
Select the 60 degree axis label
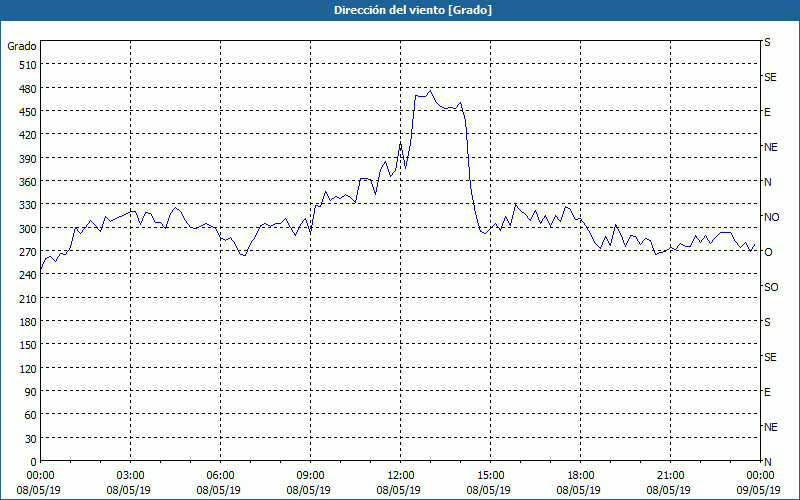pyautogui.click(x=31, y=415)
